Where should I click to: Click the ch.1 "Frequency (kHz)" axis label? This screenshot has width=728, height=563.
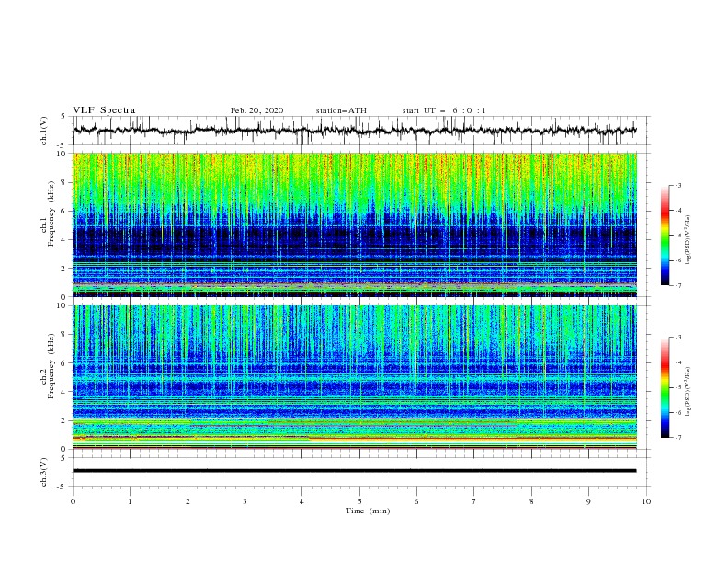[51, 214]
